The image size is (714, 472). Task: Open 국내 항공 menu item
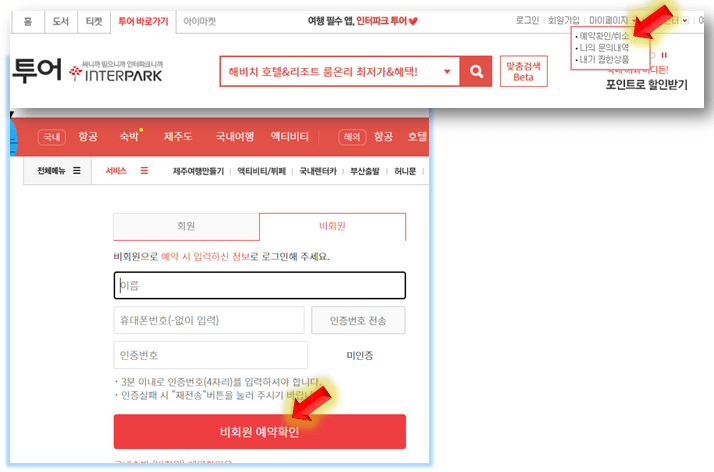88,137
